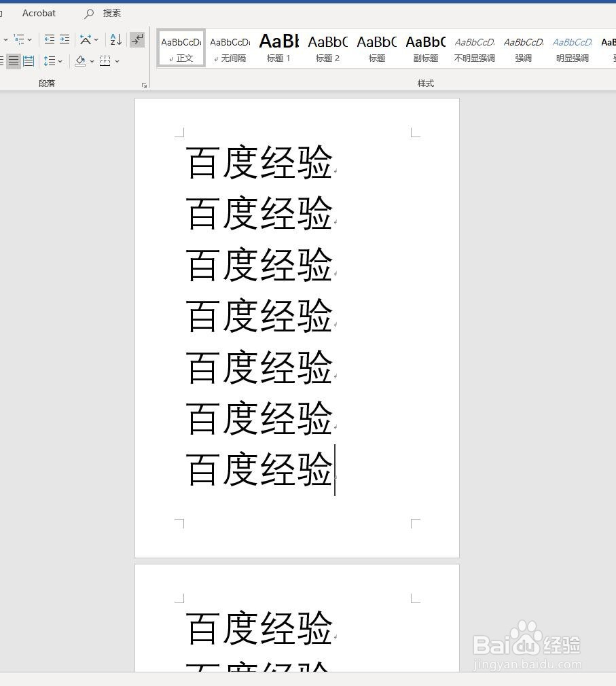The image size is (616, 686).
Task: Apply the 无间隔 style
Action: pos(230,48)
